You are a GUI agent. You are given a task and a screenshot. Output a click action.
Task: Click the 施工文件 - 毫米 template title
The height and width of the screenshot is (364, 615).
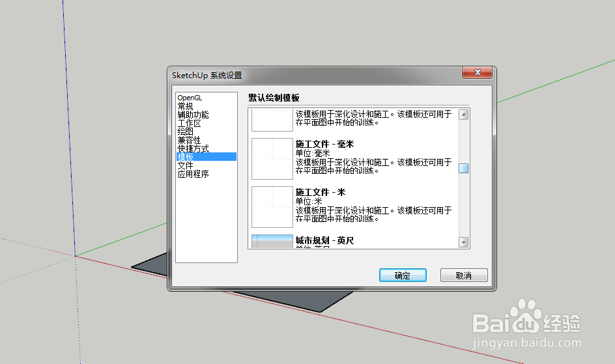point(324,144)
